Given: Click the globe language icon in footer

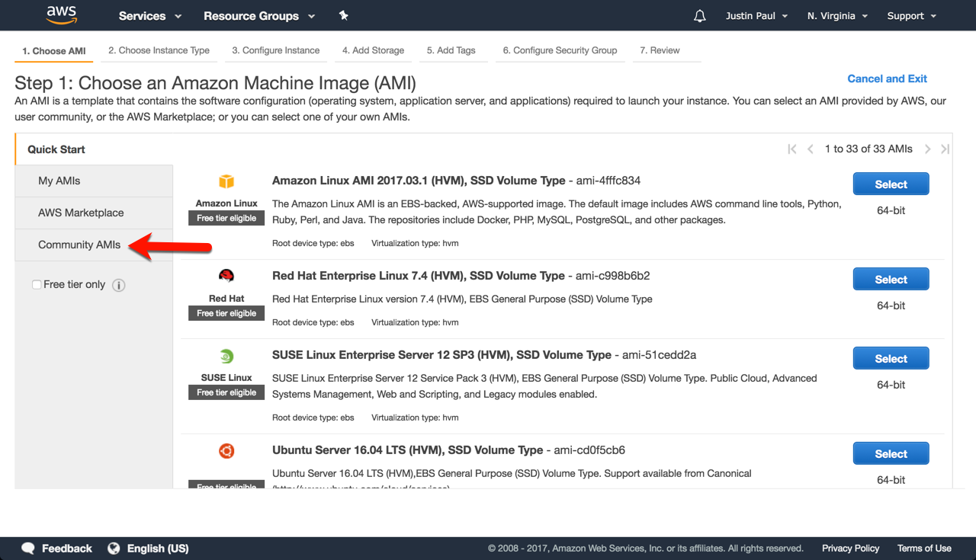Looking at the screenshot, I should 114,549.
